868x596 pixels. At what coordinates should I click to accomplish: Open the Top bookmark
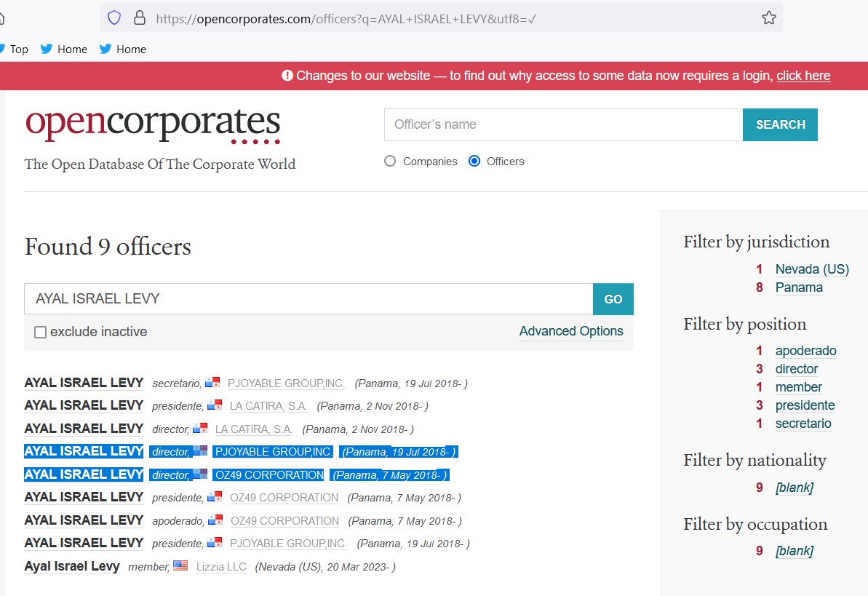tap(15, 49)
